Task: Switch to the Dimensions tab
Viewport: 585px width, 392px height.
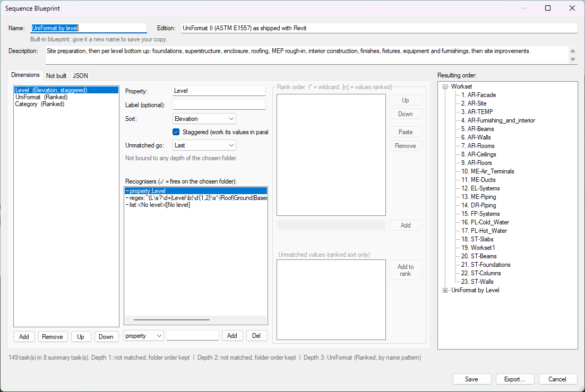Action: pyautogui.click(x=25, y=75)
